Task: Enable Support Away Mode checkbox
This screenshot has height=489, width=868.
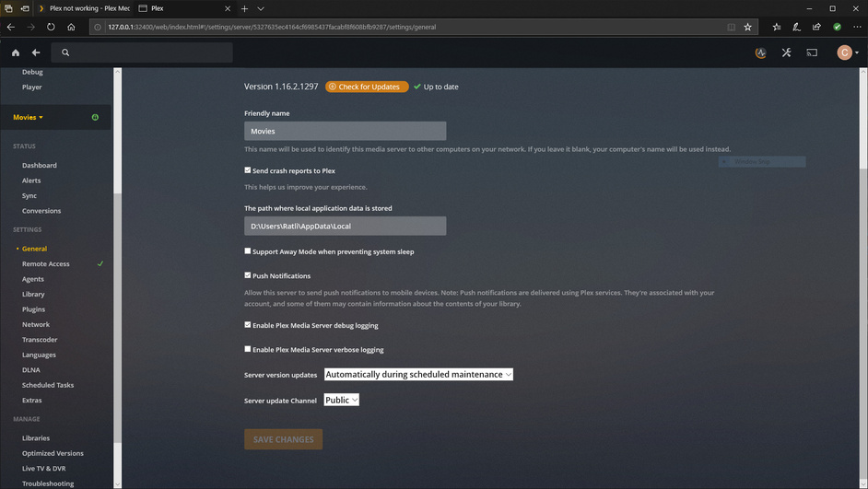Action: tap(248, 251)
